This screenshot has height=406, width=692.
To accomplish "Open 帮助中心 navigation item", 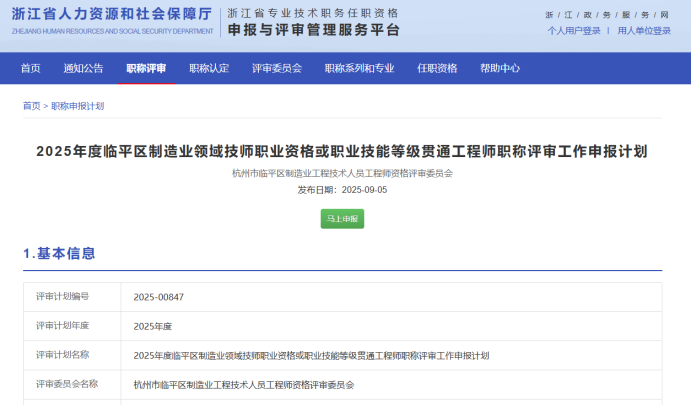I will coord(500,68).
